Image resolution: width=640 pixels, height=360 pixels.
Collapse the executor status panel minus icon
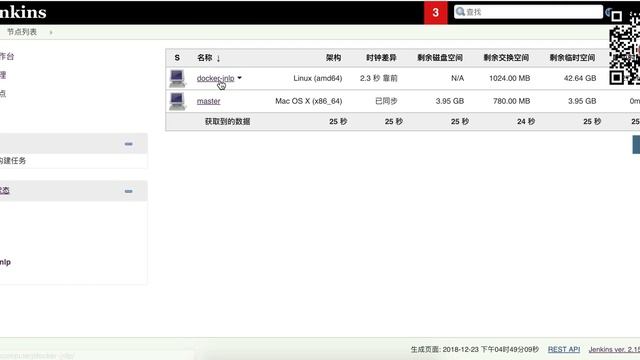[129, 191]
